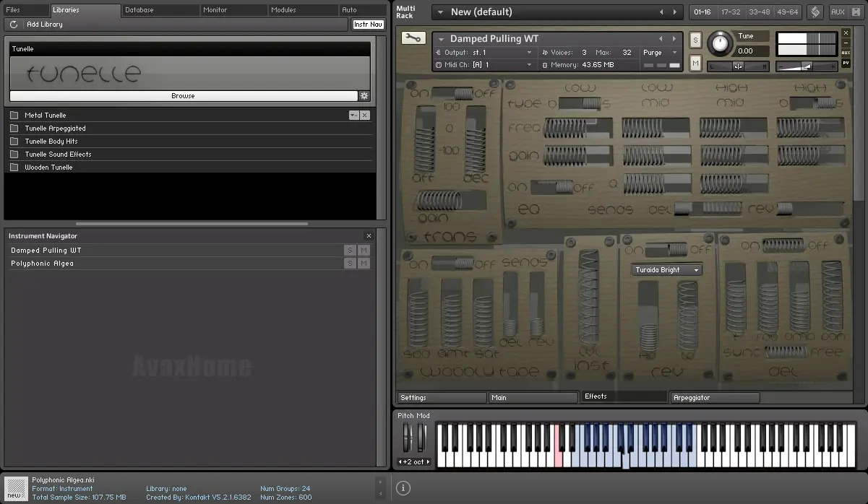Image resolution: width=868 pixels, height=504 pixels.
Task: Open the Midi Ch dropdown
Action: (486, 65)
